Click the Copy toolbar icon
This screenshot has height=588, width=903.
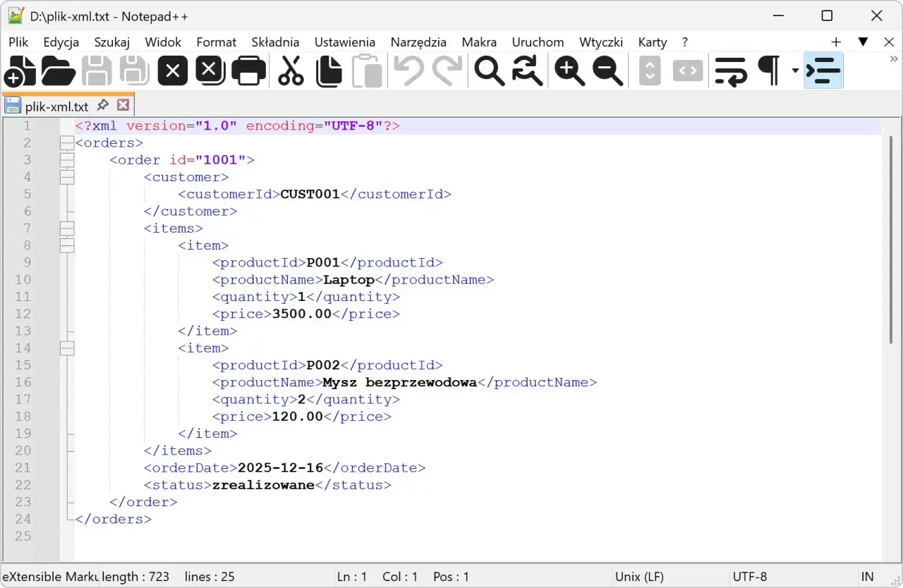click(329, 71)
